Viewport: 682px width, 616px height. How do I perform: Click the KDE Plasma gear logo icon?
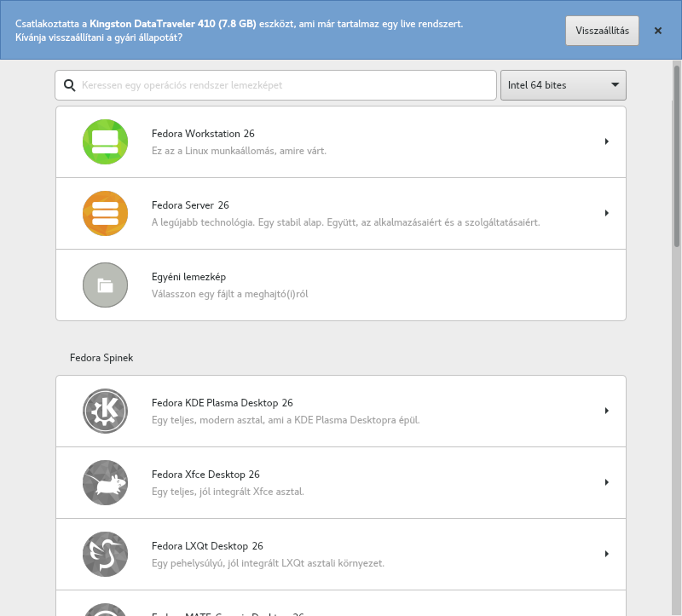click(105, 411)
